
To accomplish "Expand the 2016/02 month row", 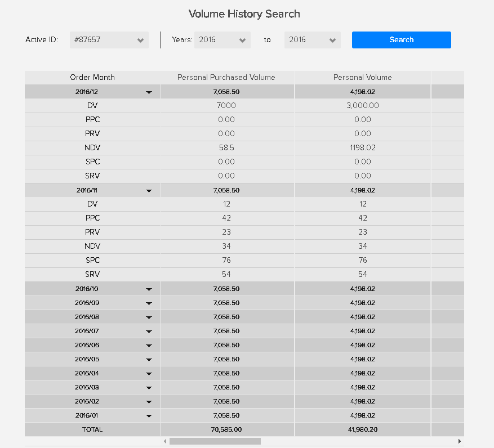I will 149,402.
